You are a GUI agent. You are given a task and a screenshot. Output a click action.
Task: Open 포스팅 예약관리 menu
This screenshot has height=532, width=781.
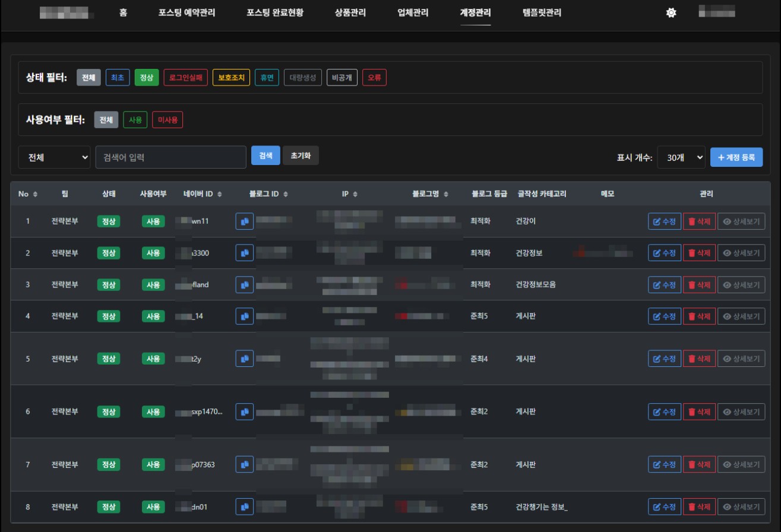(x=187, y=12)
